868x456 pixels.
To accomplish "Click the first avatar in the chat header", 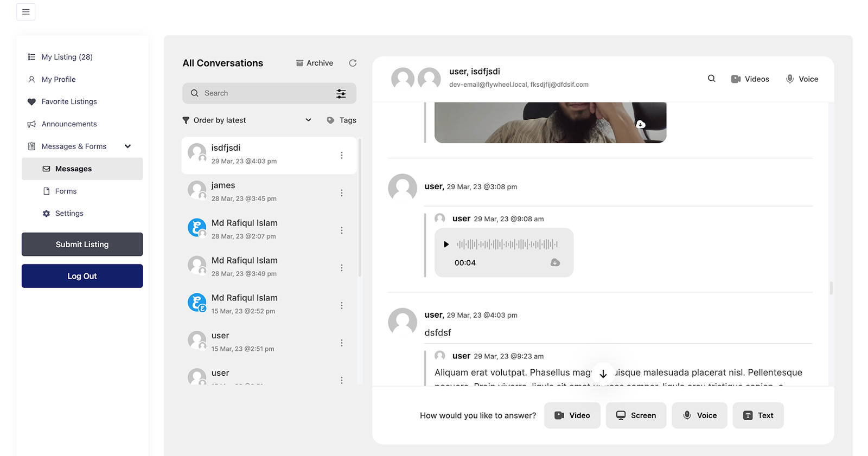I will pyautogui.click(x=403, y=79).
